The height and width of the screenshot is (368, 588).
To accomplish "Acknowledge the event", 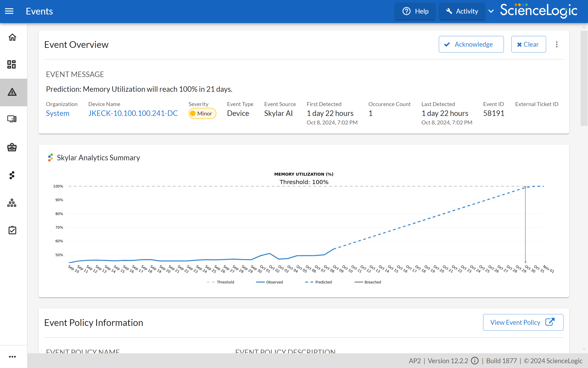I will (471, 44).
